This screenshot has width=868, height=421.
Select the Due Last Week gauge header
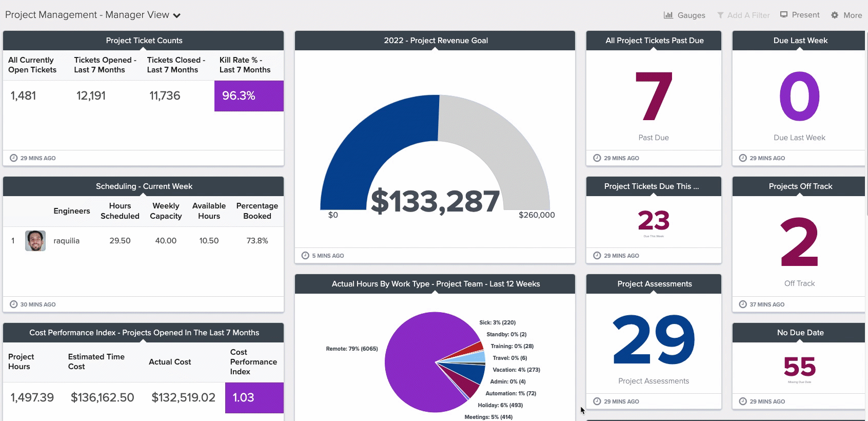click(799, 41)
